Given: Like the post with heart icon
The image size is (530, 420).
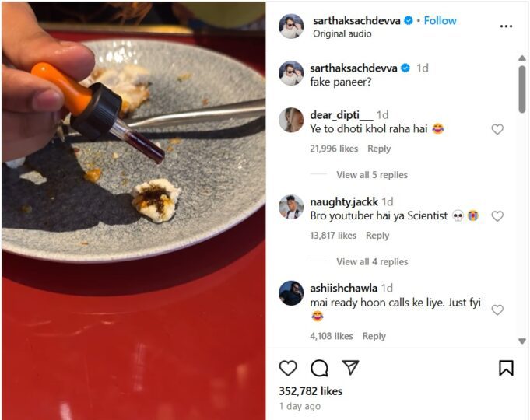Looking at the screenshot, I should tap(288, 368).
